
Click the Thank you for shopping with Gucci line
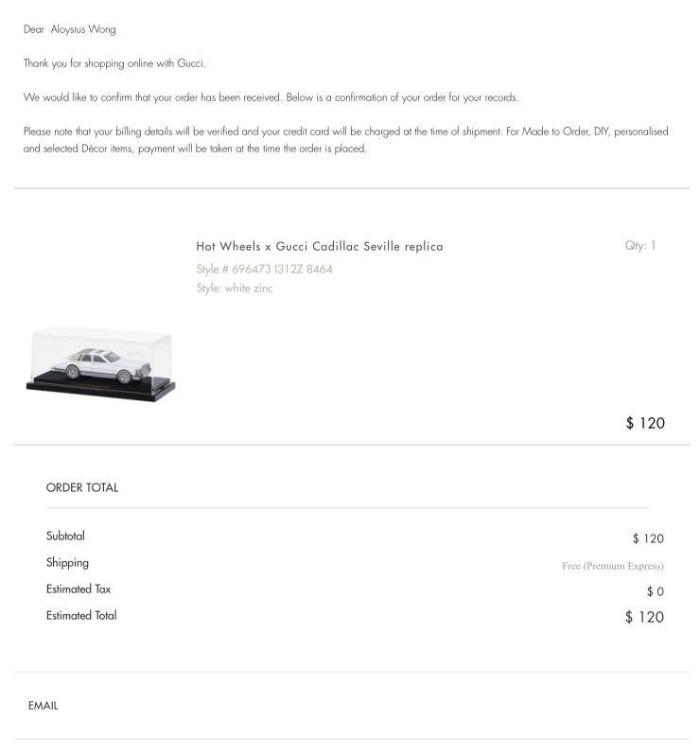114,63
